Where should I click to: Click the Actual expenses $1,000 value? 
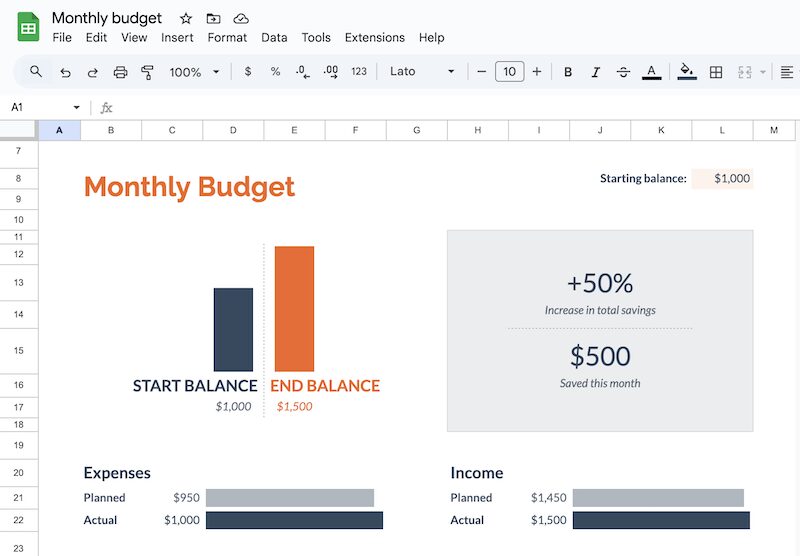pyautogui.click(x=182, y=520)
